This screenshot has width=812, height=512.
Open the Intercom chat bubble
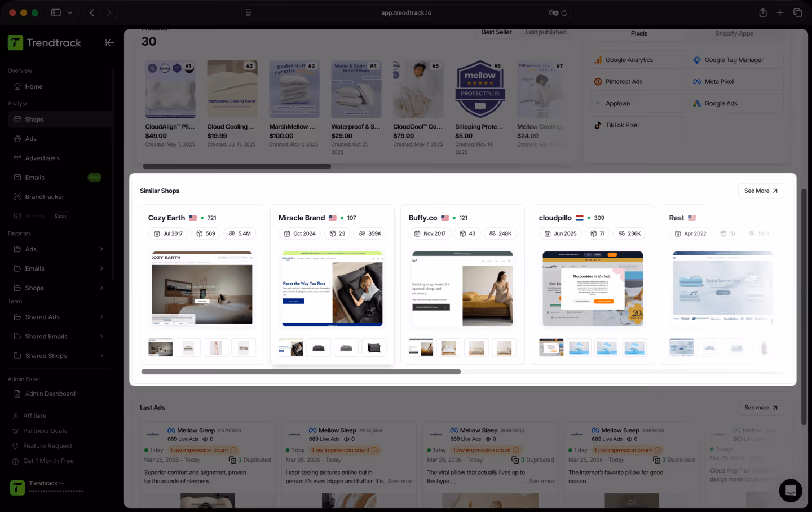tap(791, 491)
